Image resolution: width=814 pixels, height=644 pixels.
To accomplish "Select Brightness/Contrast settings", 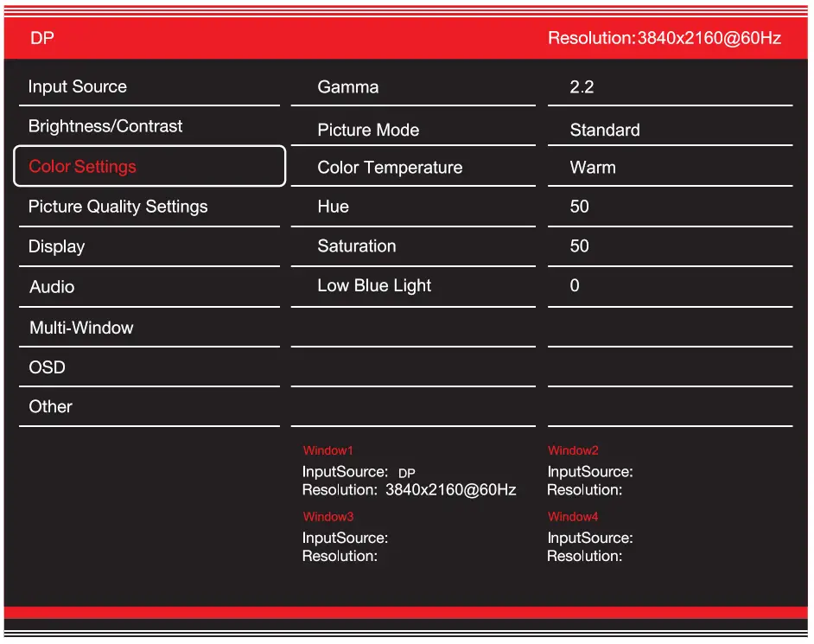I will tap(104, 126).
